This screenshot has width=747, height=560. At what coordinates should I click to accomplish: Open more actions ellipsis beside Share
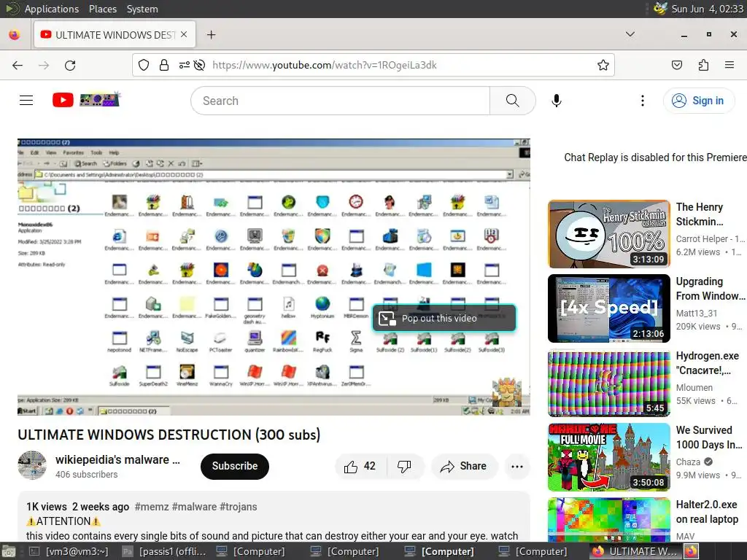click(x=517, y=466)
